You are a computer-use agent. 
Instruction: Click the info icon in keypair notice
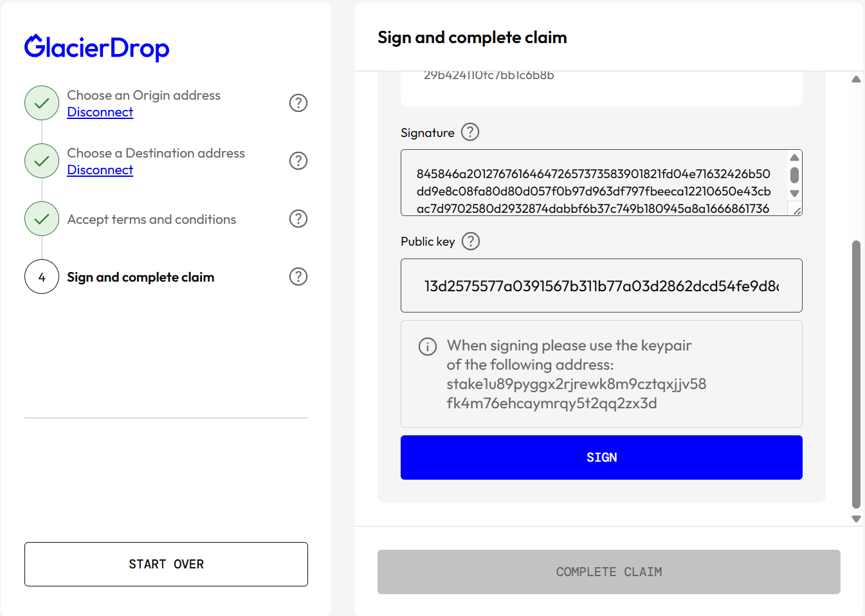pos(428,347)
